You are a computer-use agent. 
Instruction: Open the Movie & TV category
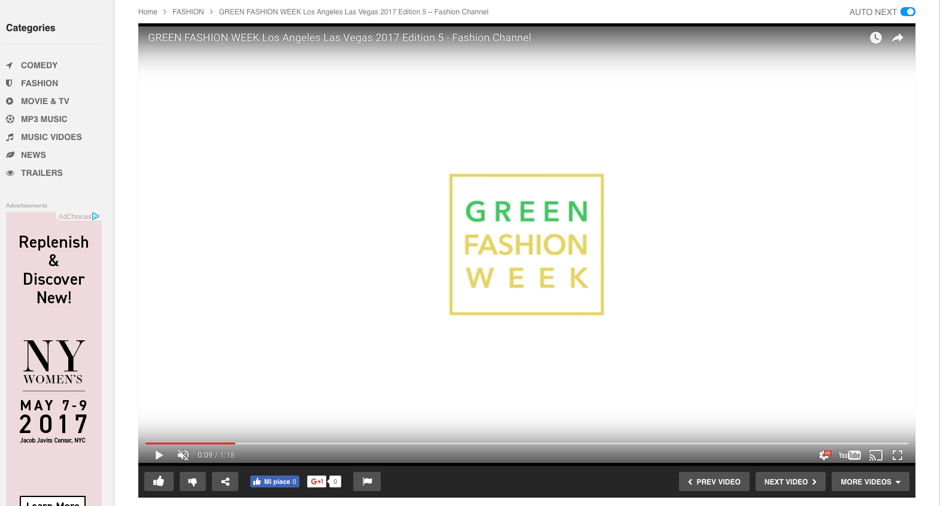(45, 101)
